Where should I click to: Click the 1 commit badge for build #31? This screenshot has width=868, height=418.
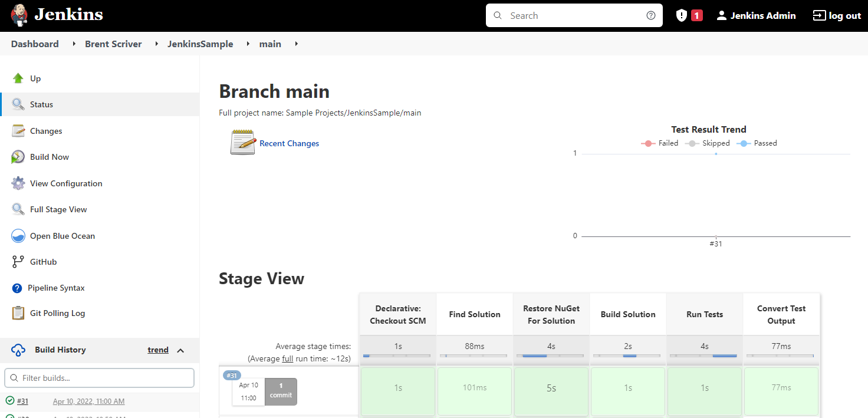click(x=281, y=391)
